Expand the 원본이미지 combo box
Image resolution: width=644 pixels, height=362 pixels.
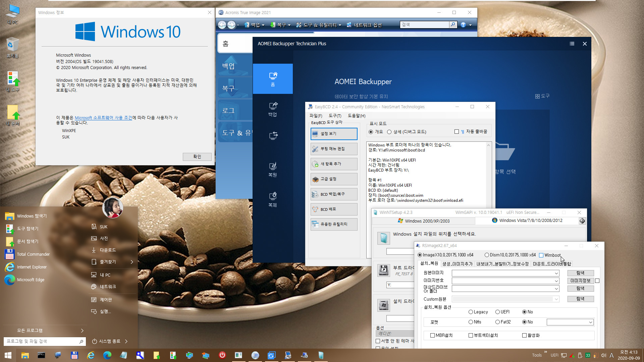click(556, 273)
